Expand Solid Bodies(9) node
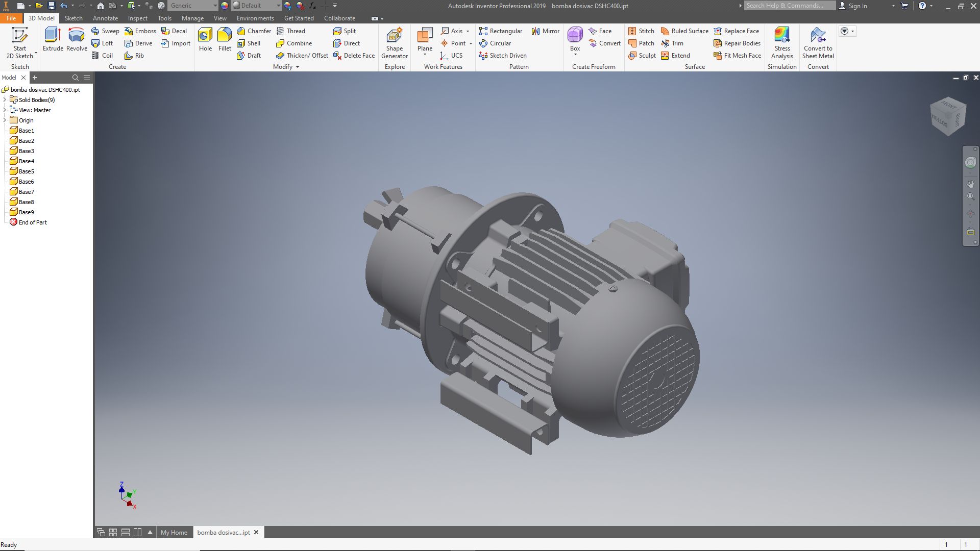 click(x=5, y=100)
